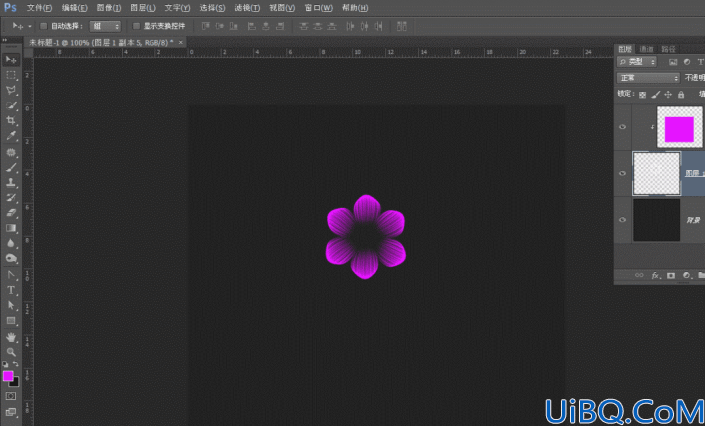Image resolution: width=705 pixels, height=426 pixels.
Task: Enable the 显示变换控件 checkbox
Action: tap(136, 26)
